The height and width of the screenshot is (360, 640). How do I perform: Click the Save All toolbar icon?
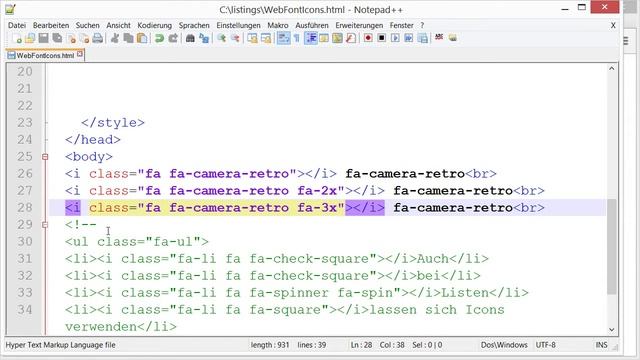[57, 38]
